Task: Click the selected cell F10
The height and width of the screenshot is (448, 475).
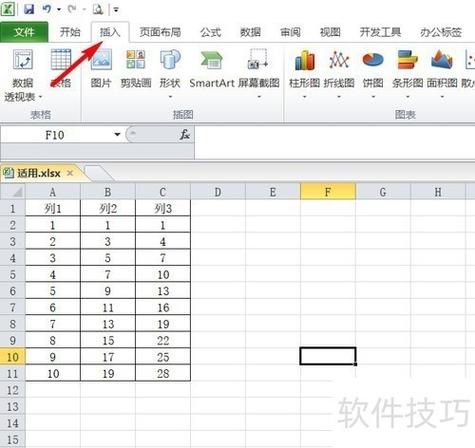Action: pyautogui.click(x=328, y=356)
